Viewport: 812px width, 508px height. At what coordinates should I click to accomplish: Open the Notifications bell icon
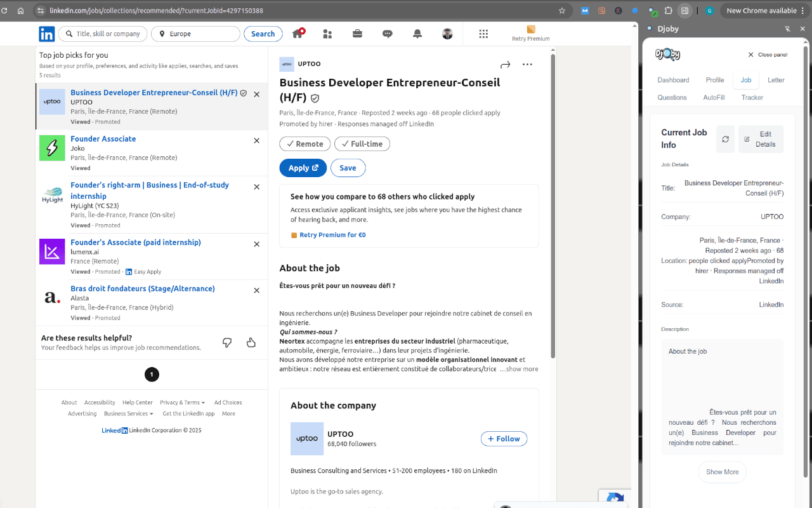coord(417,34)
